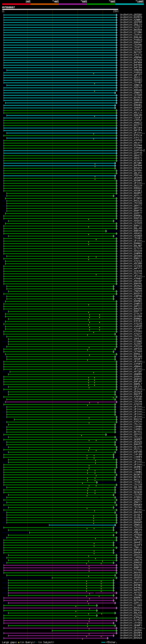Click the cyan alignment bar of UniRef100_Q5QLC0
The width and height of the screenshot is (146, 644).
click(60, 25)
